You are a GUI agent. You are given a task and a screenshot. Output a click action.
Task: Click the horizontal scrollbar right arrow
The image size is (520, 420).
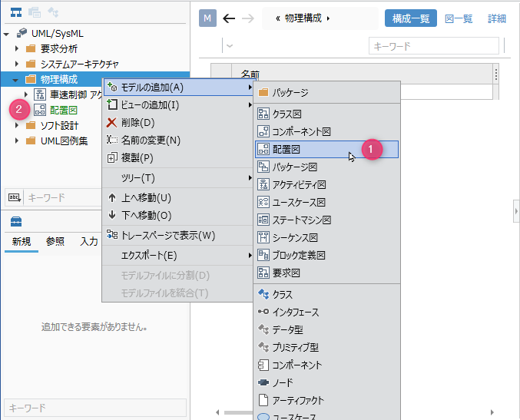pyautogui.click(x=492, y=412)
